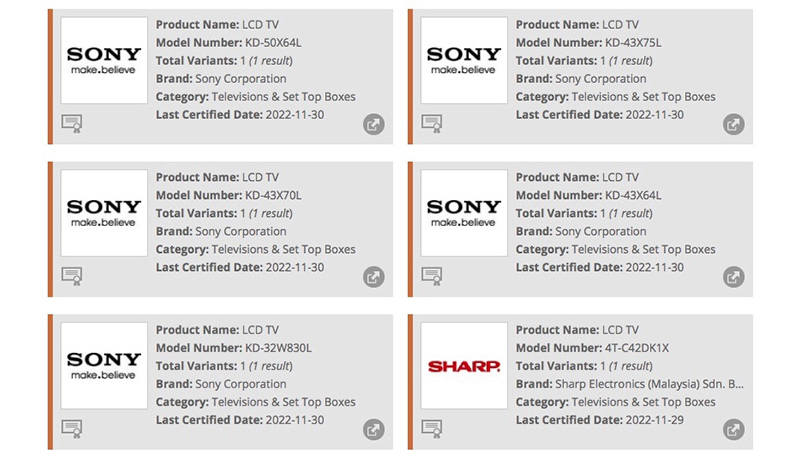Image resolution: width=800 pixels, height=454 pixels.
Task: Click certificate icon under KD-50X64L logo
Action: pos(72,123)
